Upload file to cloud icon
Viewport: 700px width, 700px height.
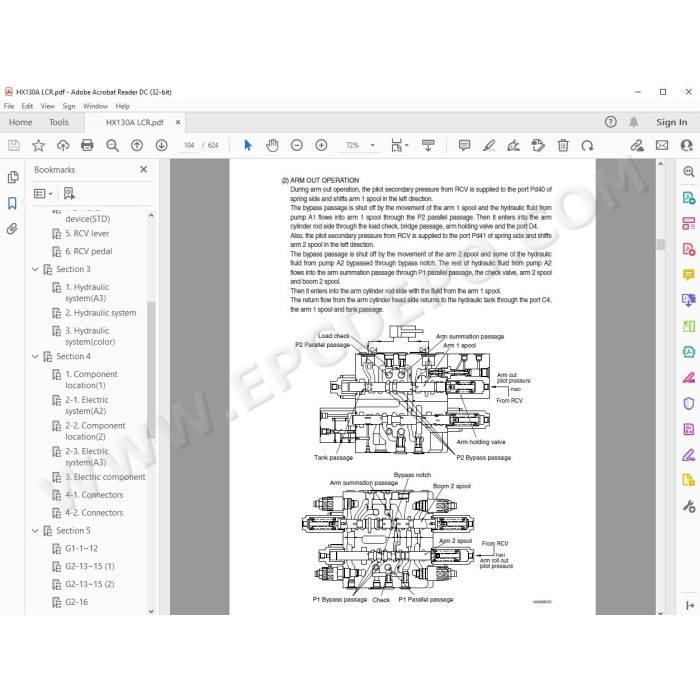(x=63, y=145)
